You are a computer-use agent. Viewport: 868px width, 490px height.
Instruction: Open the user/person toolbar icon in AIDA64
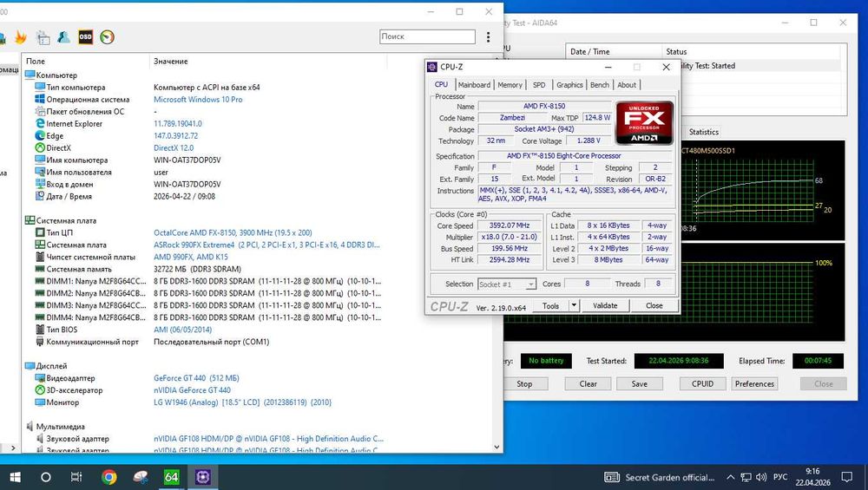click(63, 37)
